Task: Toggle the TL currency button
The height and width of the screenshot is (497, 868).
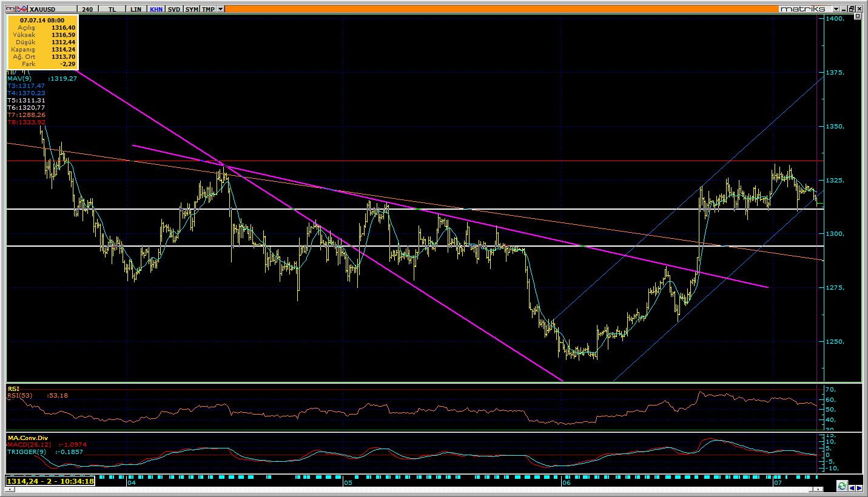Action: (112, 9)
